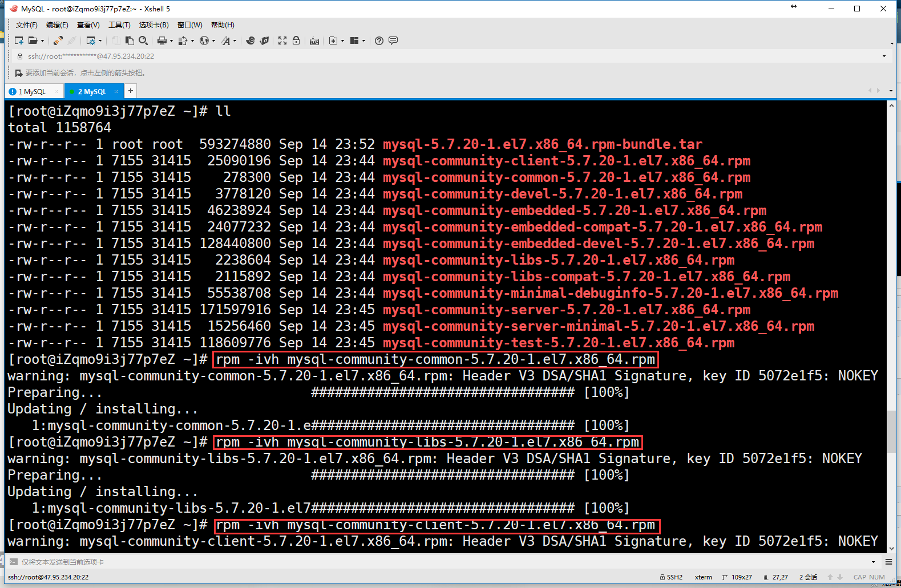This screenshot has height=588, width=901.
Task: Click the Font toolbar icon
Action: [226, 40]
